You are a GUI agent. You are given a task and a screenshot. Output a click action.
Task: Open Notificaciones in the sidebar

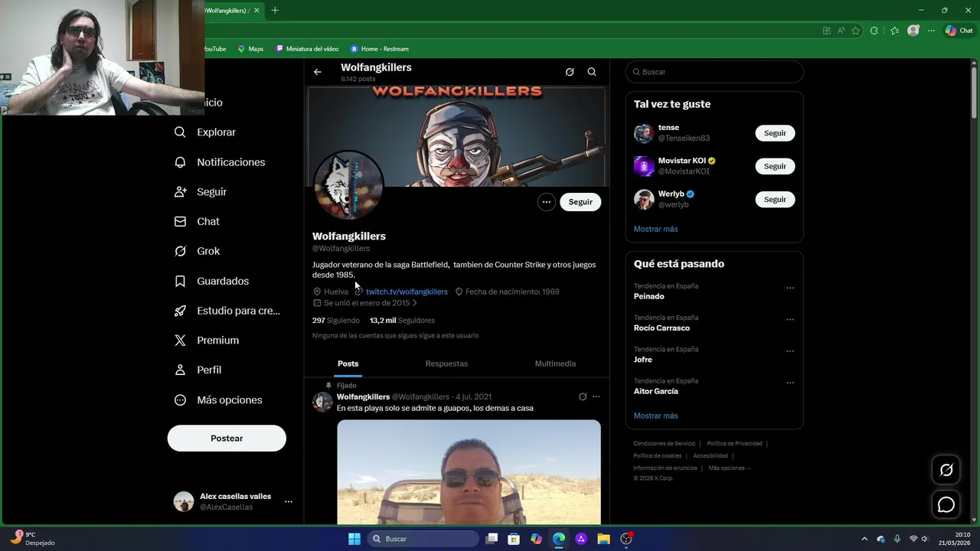220,162
